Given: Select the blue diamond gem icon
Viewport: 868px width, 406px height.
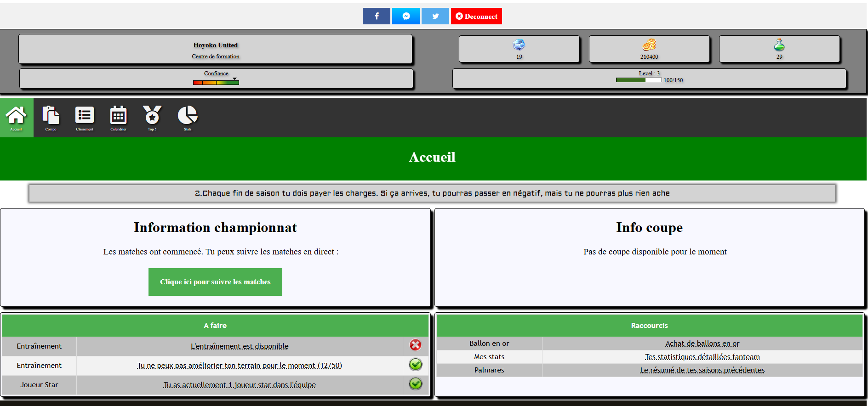Looking at the screenshot, I should click(x=519, y=45).
